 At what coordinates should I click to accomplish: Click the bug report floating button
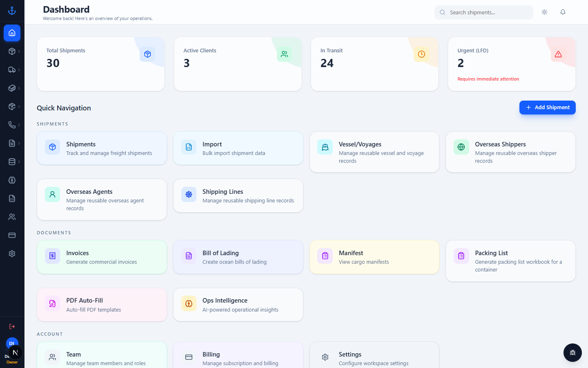[572, 352]
